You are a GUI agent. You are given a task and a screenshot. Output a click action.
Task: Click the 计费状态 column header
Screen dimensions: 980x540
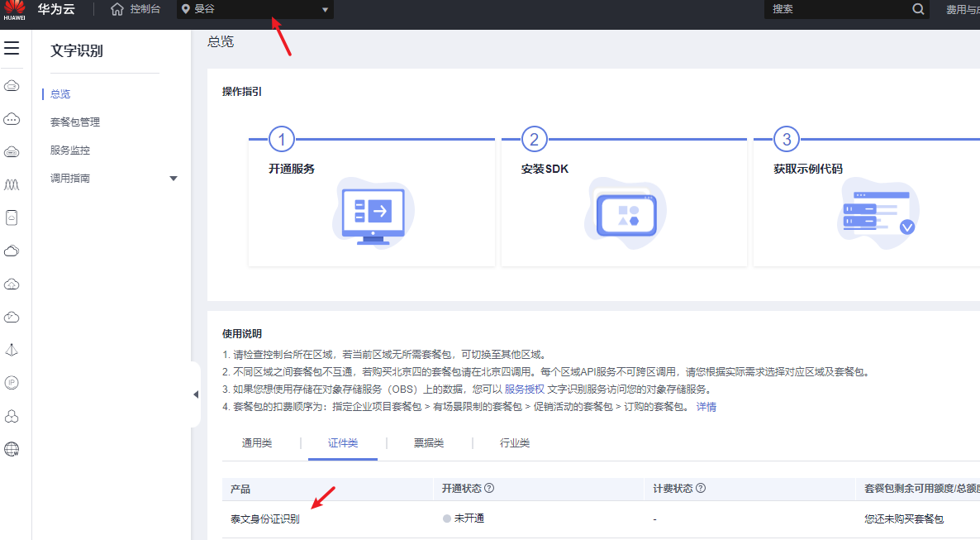pyautogui.click(x=673, y=489)
